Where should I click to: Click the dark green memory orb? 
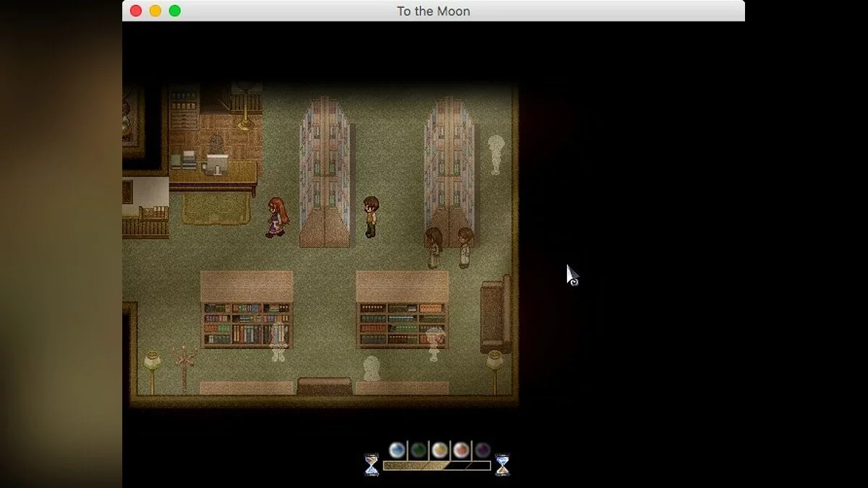coord(418,450)
